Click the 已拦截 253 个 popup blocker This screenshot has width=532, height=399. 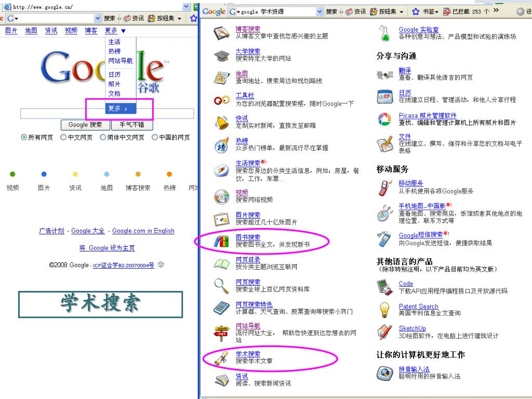pyautogui.click(x=466, y=11)
